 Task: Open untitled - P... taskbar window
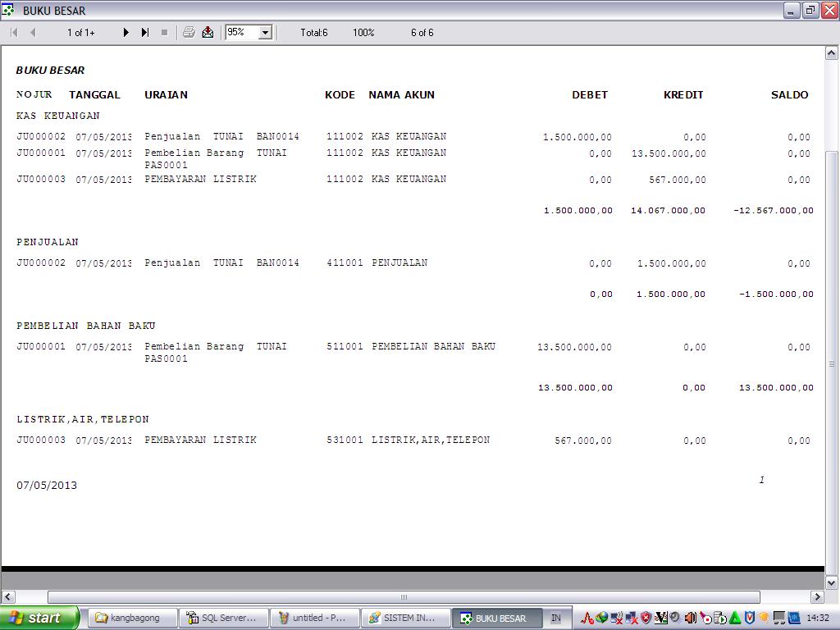(x=314, y=618)
